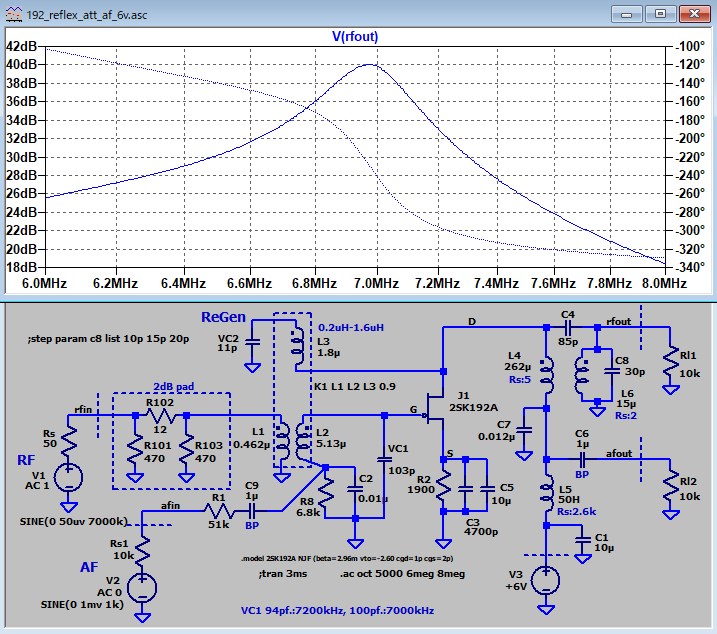Click the blue RF source label
Screen dimensions: 717x634
pos(26,460)
